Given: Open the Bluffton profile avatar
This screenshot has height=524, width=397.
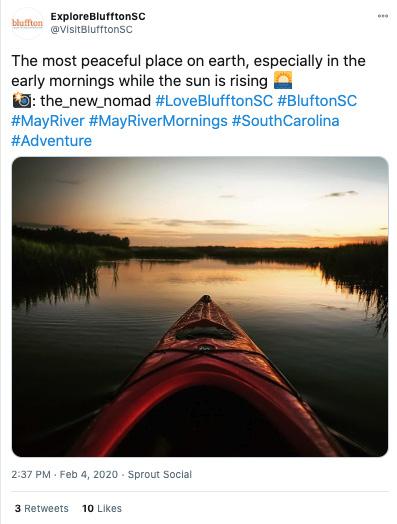Looking at the screenshot, I should click(27, 23).
